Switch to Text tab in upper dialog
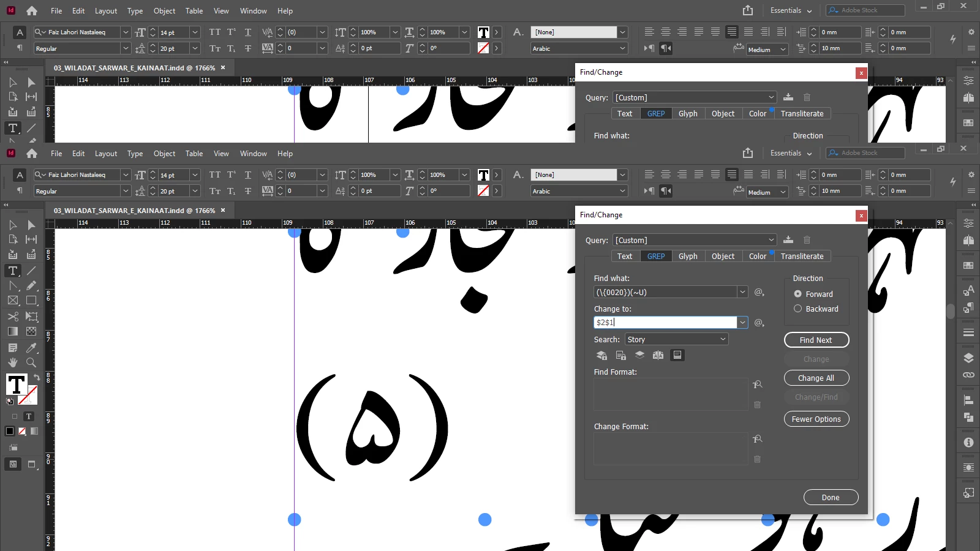Image resolution: width=980 pixels, height=551 pixels. pos(625,114)
